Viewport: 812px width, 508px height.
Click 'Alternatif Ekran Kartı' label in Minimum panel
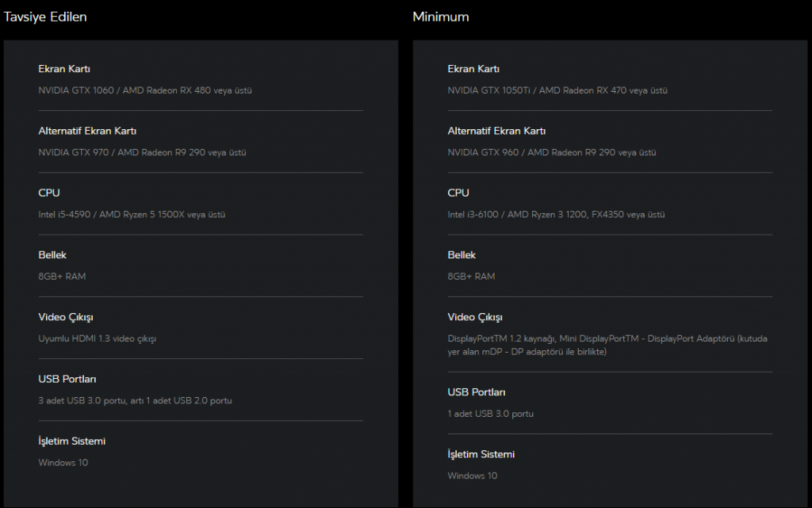[496, 131]
